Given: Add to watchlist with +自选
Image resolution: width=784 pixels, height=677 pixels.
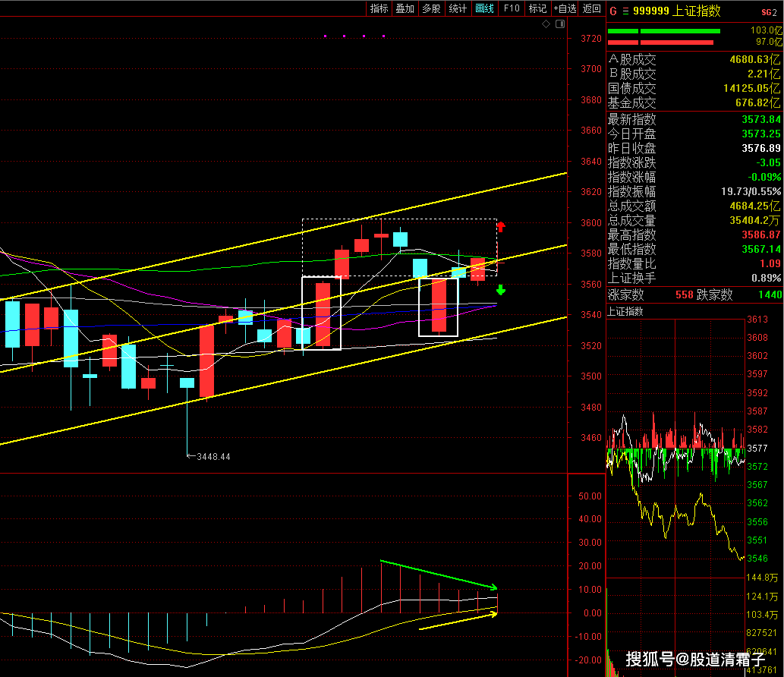Looking at the screenshot, I should point(565,8).
